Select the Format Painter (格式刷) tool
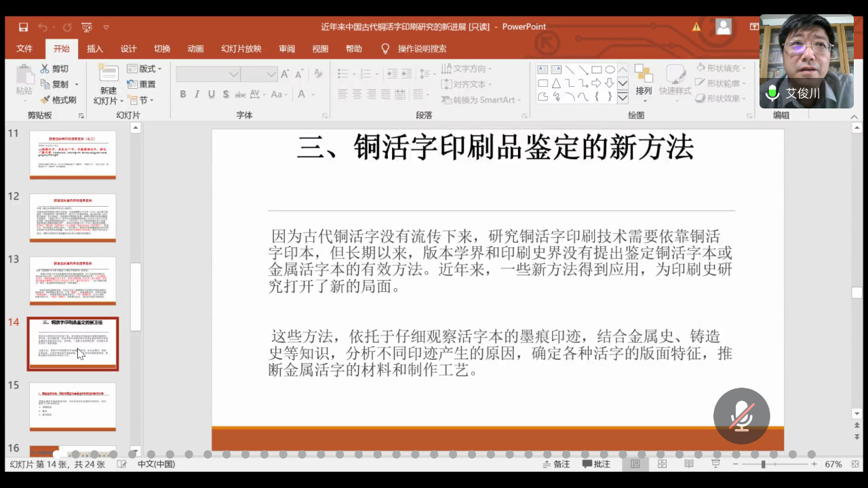868x488 pixels. click(58, 100)
